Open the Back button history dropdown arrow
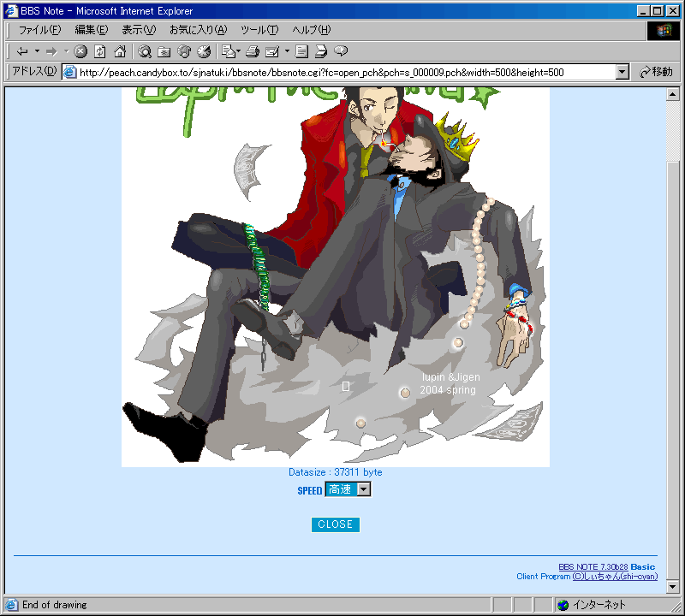Viewport: 685px width, 616px height. (37, 51)
